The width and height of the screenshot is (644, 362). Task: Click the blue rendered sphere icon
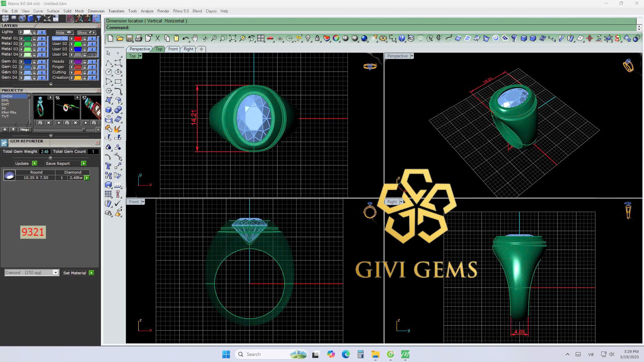coord(364,39)
